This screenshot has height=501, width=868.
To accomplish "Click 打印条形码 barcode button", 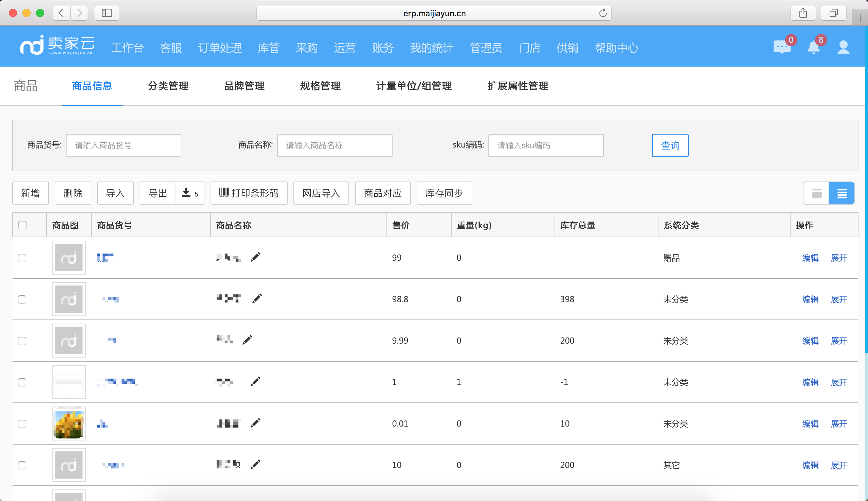I will 249,193.
